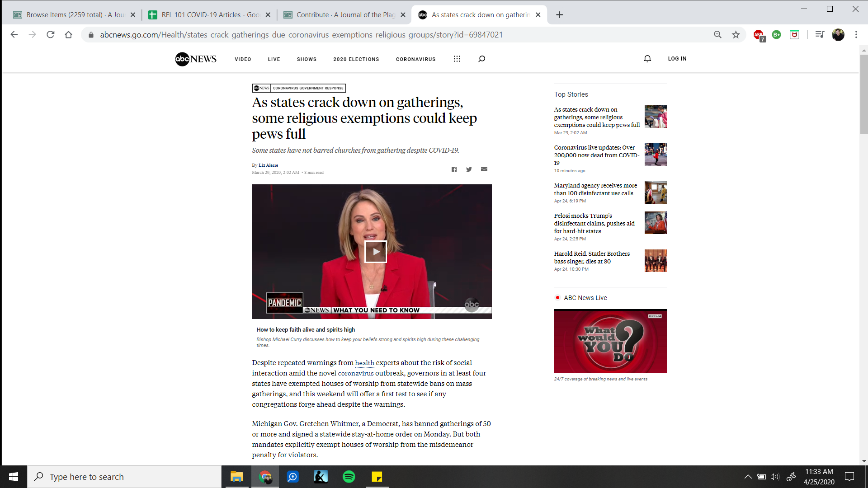The height and width of the screenshot is (488, 868).
Task: Bookmark this page with star icon
Action: [x=736, y=35]
